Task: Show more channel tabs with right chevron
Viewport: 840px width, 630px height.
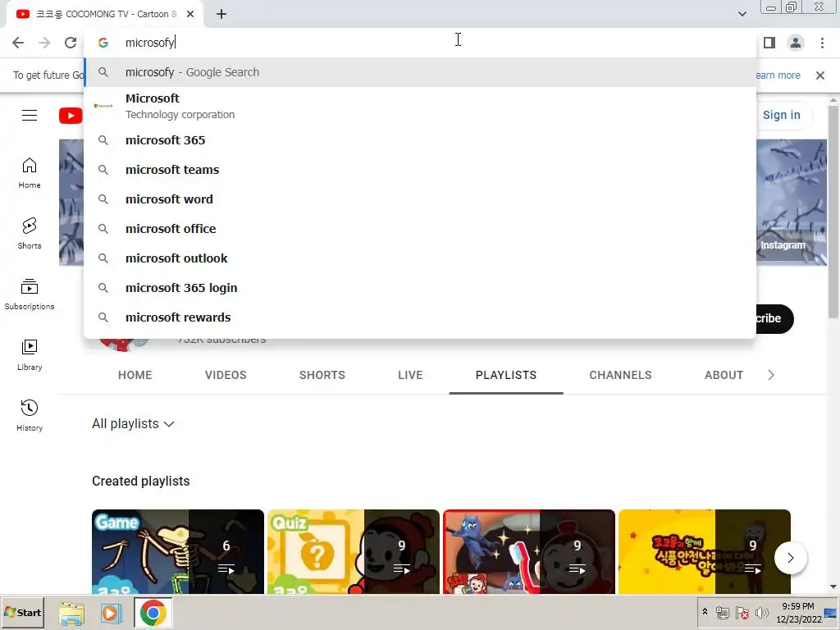Action: [x=771, y=375]
